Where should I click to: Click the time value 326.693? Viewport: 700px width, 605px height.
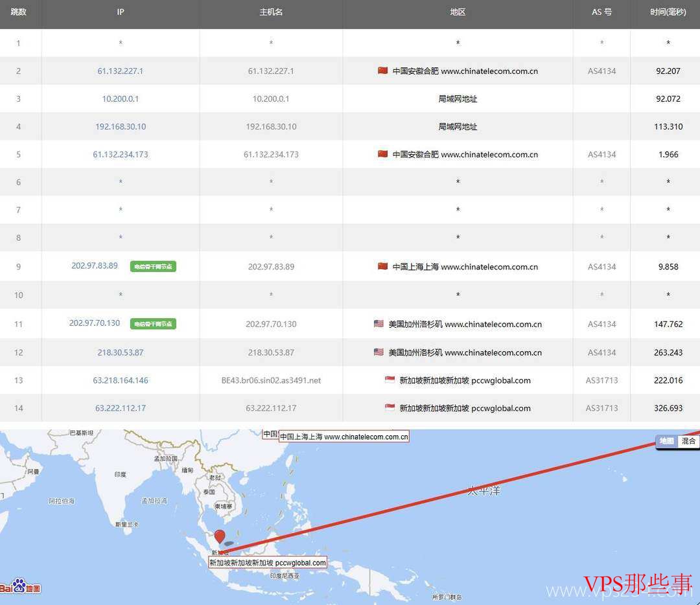668,408
